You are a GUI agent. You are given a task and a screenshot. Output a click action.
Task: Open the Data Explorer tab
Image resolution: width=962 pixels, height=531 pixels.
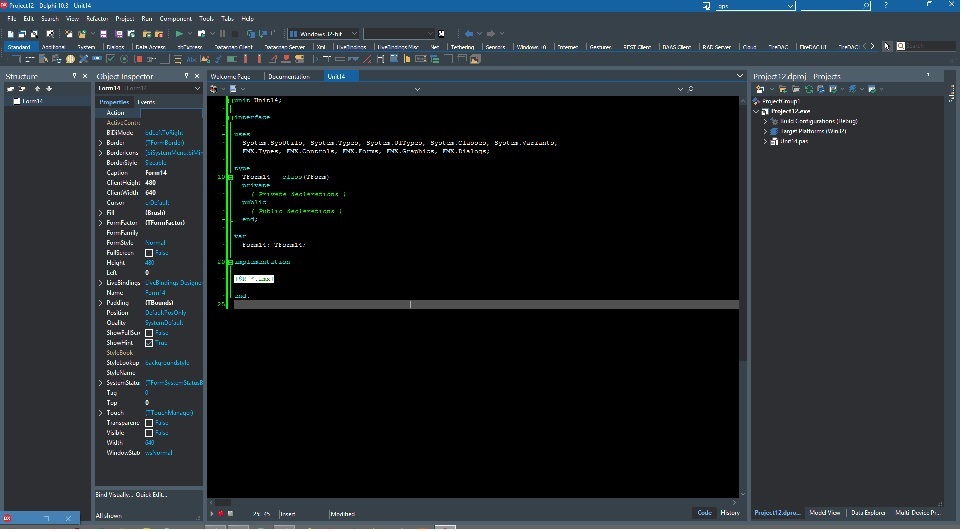click(868, 513)
